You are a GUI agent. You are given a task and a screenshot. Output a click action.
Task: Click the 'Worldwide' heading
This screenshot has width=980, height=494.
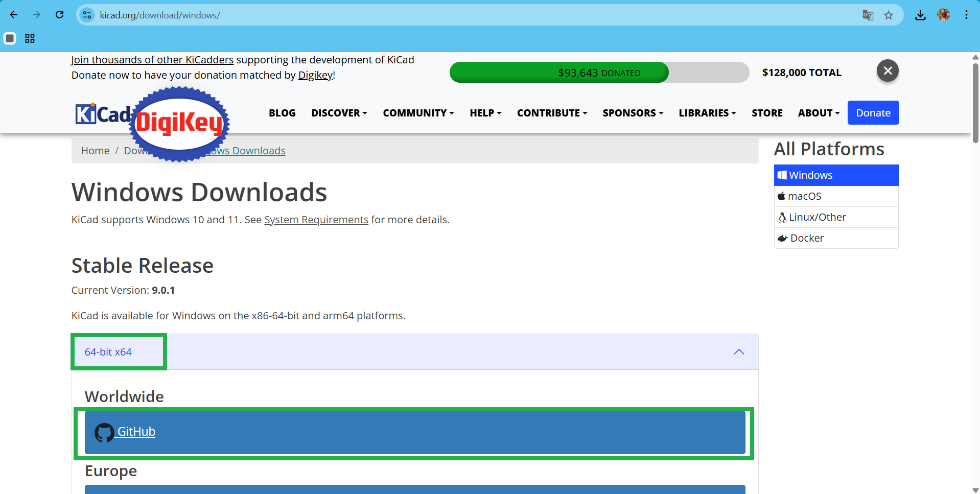[124, 397]
